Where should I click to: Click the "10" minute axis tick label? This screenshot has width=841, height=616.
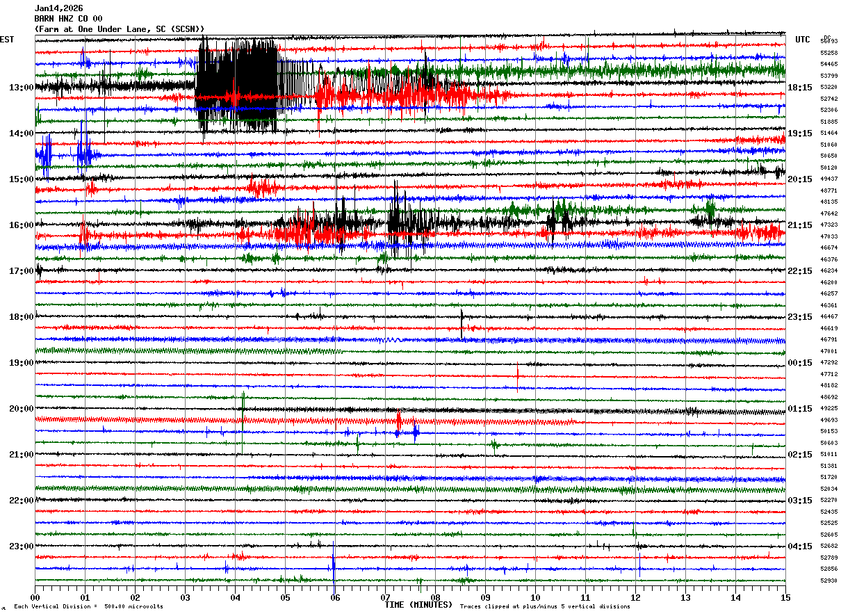tap(535, 597)
